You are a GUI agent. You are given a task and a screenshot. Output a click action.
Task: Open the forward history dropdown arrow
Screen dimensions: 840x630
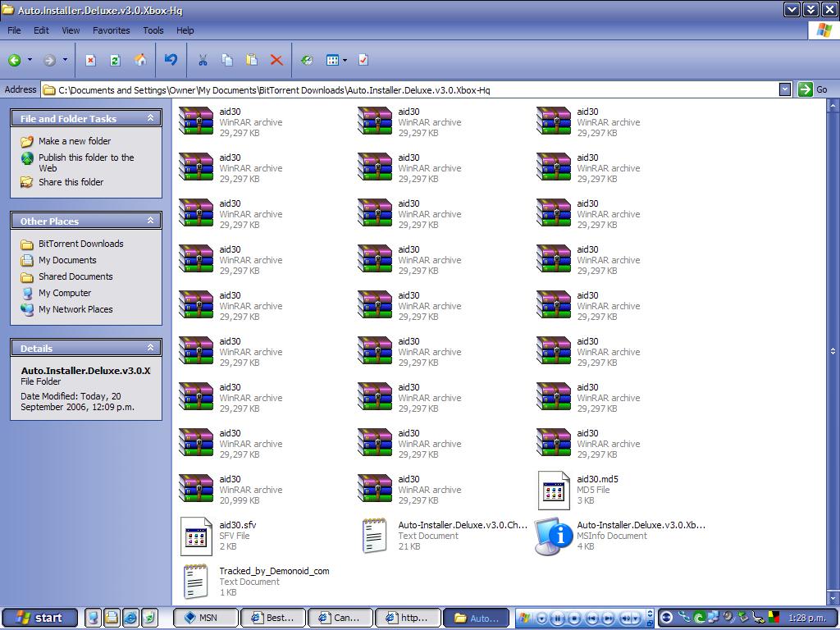pos(65,60)
